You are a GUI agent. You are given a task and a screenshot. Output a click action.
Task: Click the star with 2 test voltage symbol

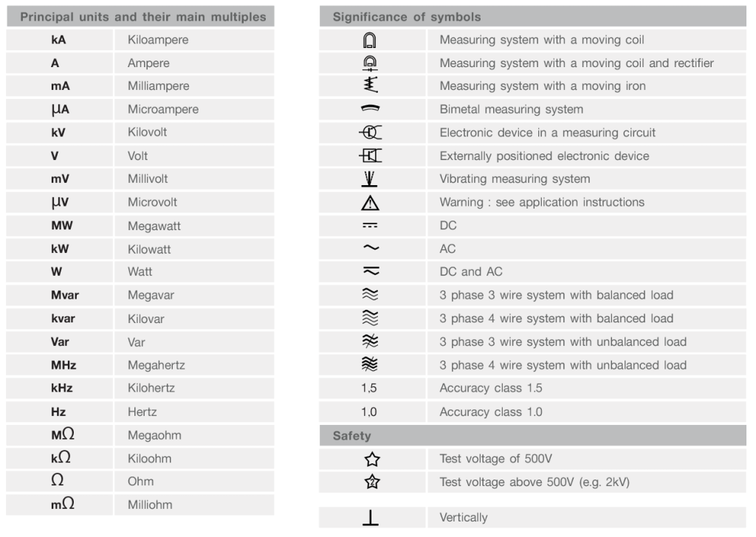coord(372,482)
